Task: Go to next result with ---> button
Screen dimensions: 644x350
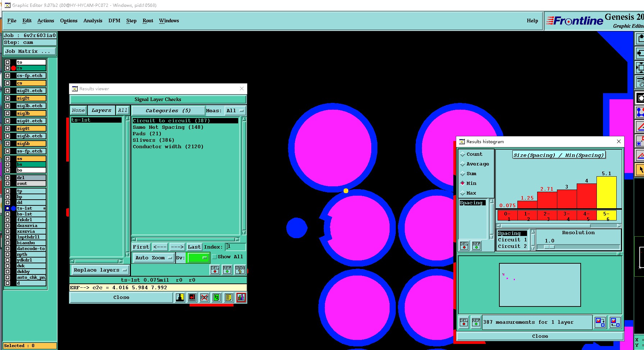Action: pos(177,247)
